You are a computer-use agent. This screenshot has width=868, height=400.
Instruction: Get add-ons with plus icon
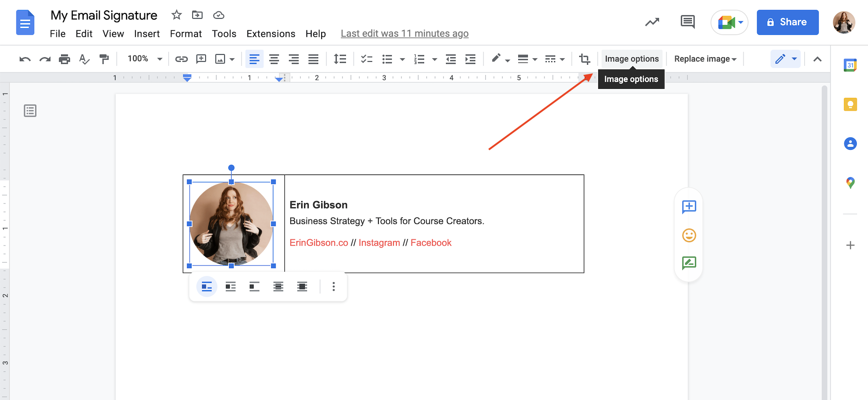click(850, 246)
